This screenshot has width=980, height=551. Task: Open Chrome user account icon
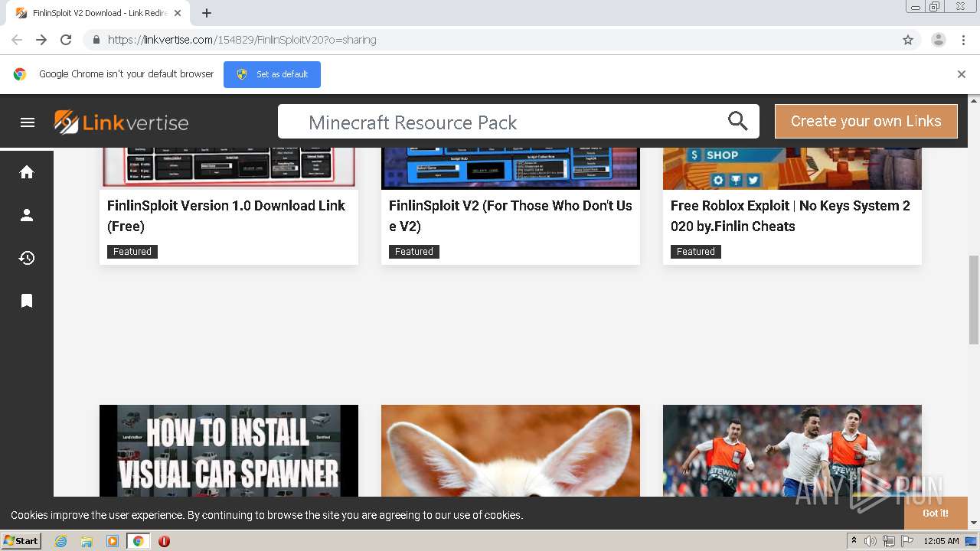939,40
